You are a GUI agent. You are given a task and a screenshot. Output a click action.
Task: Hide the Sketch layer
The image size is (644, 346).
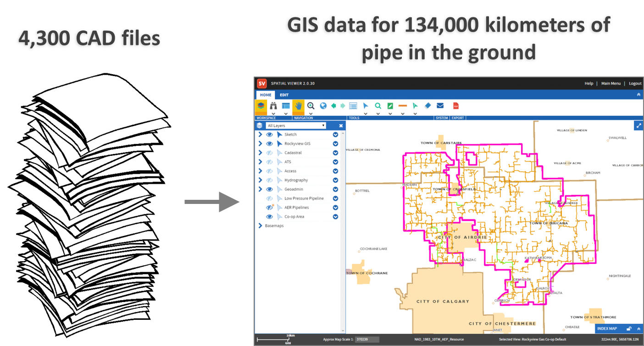click(270, 135)
